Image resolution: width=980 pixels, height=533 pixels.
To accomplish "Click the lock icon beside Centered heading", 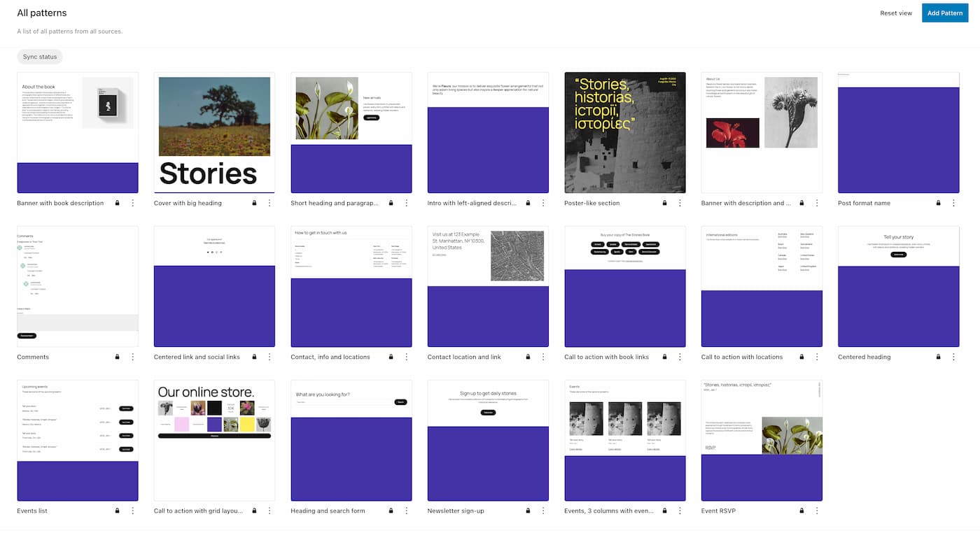I will coord(938,357).
